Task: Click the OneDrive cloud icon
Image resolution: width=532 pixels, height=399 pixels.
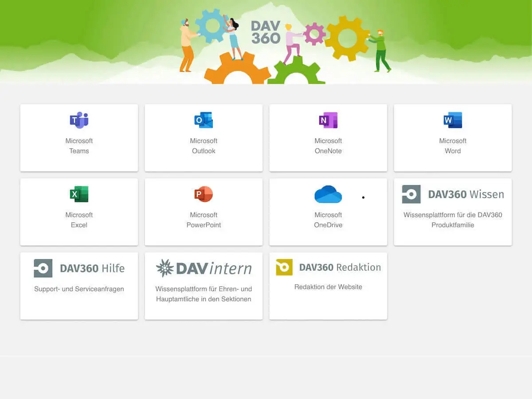Action: pyautogui.click(x=328, y=194)
